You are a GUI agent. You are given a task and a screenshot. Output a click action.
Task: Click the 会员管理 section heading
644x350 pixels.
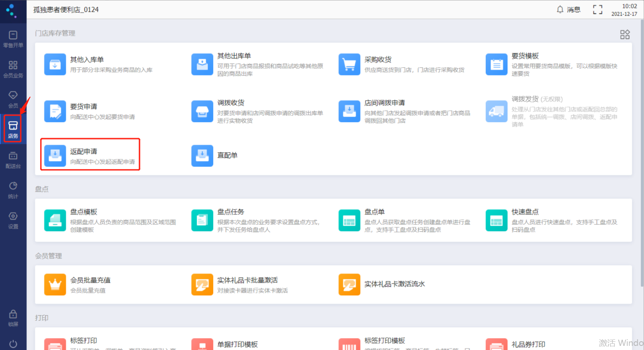pos(49,256)
